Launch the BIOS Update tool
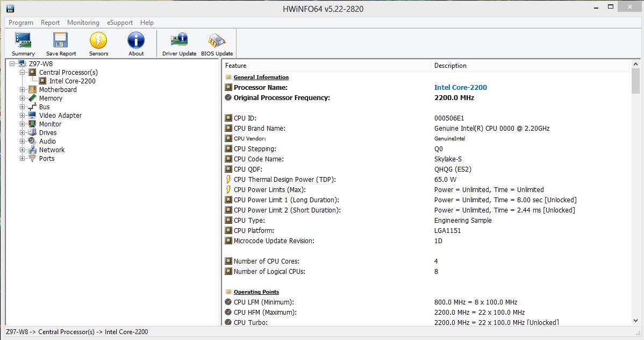This screenshot has height=340, width=644. click(217, 41)
